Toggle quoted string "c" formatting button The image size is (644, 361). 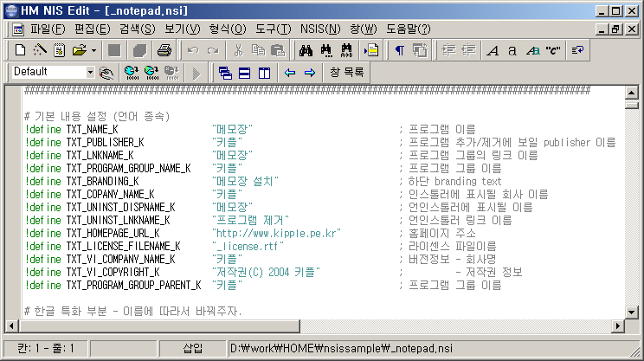click(x=553, y=50)
